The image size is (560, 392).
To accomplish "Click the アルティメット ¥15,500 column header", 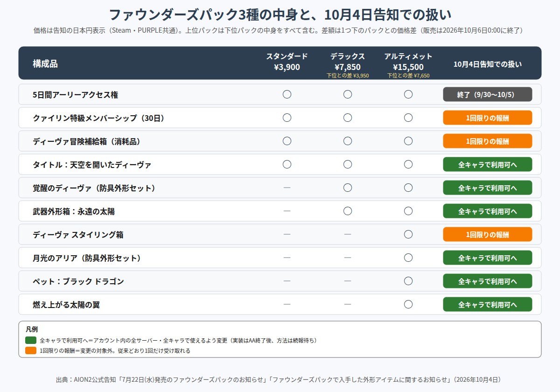I will [408, 62].
